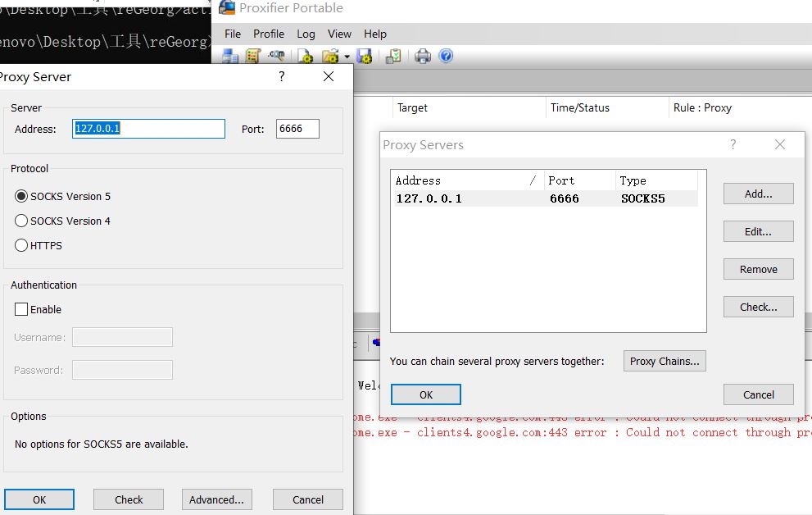Click 6666 port cell in proxy list
The height and width of the screenshot is (515, 812).
tap(564, 198)
